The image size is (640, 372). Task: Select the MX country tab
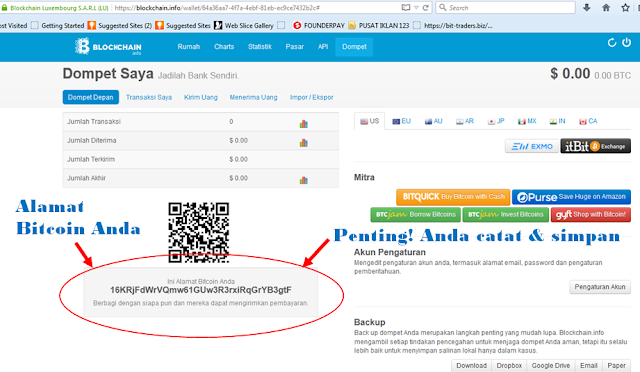tap(527, 121)
